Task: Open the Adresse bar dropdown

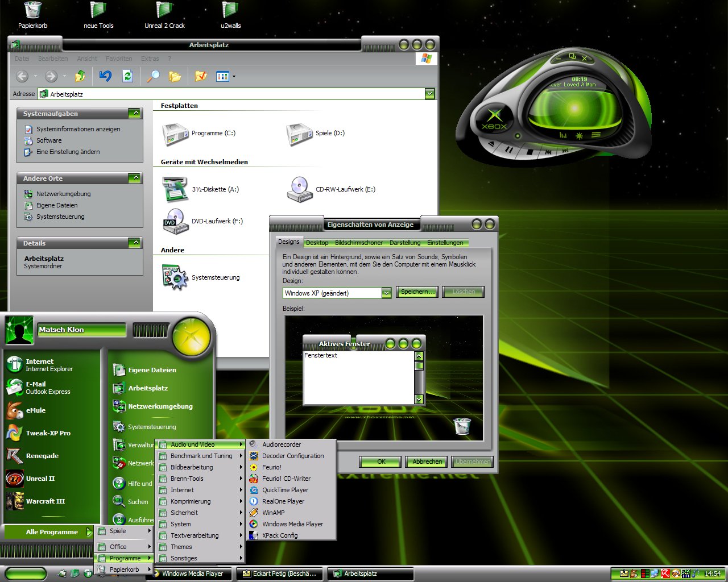Action: coord(429,94)
